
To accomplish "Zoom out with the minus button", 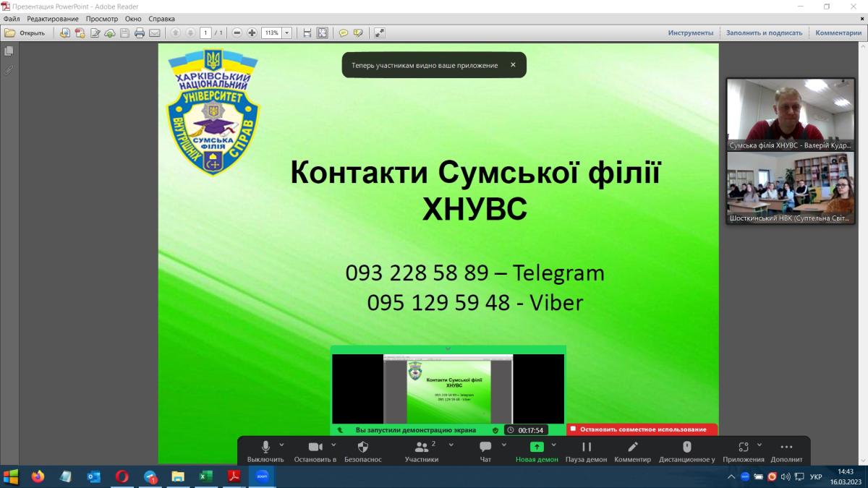I will coord(237,33).
